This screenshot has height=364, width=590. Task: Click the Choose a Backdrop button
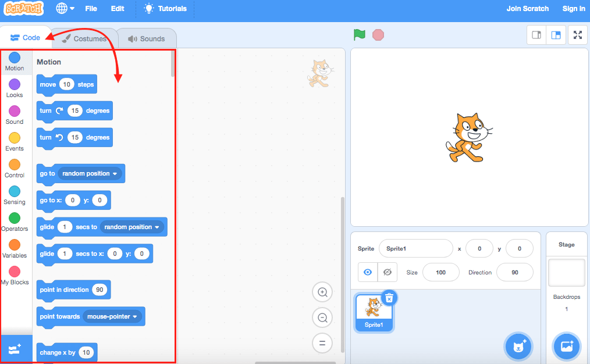point(566,346)
